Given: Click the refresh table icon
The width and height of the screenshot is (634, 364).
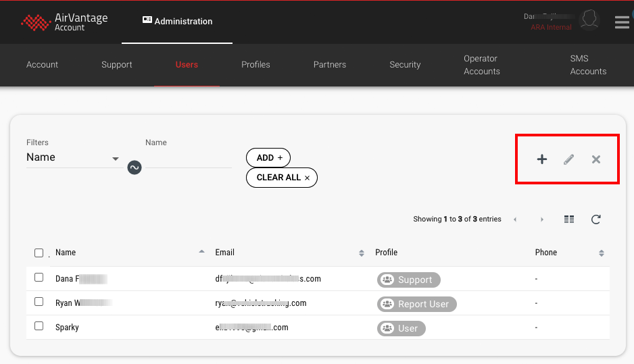Looking at the screenshot, I should click(x=596, y=219).
